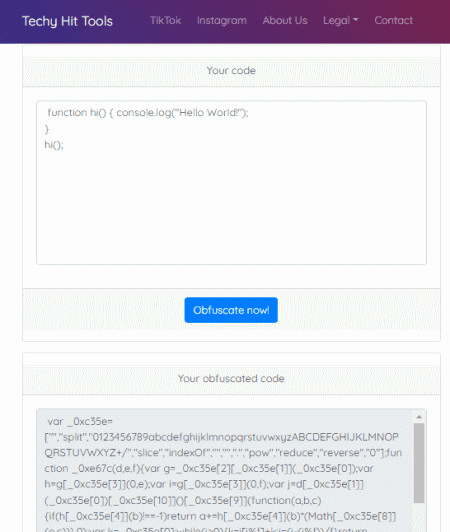This screenshot has height=532, width=450.
Task: Click the output scrollbar up arrow
Action: pyautogui.click(x=419, y=417)
